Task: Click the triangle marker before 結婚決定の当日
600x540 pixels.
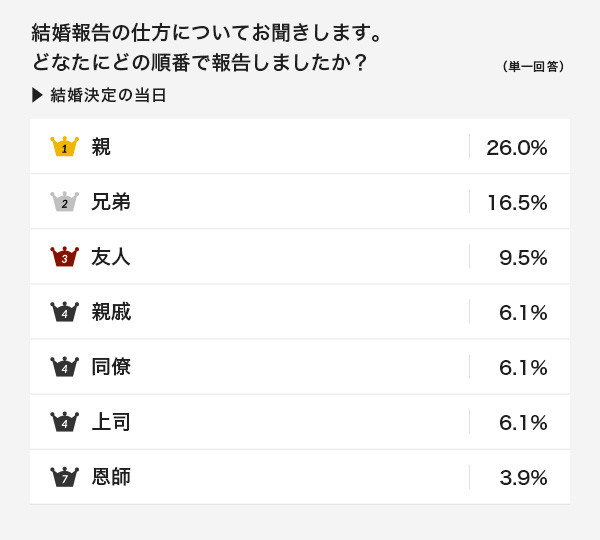Action: click(x=37, y=95)
